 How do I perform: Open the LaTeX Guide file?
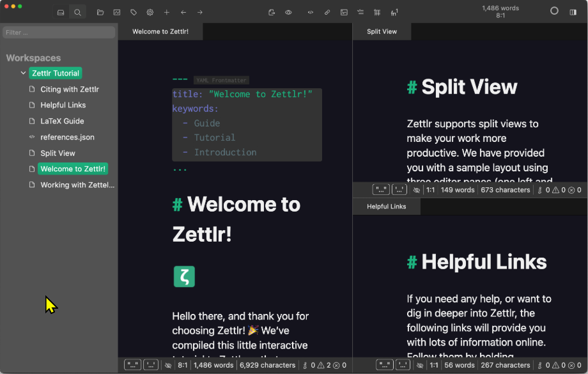62,121
